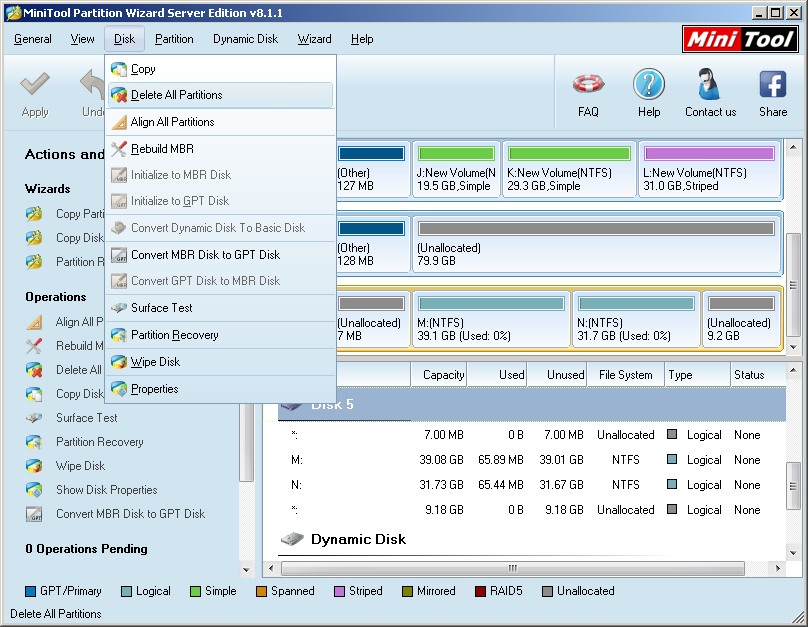808x627 pixels.
Task: Click Partition Recovery icon in Operations sidebar
Action: 35,442
